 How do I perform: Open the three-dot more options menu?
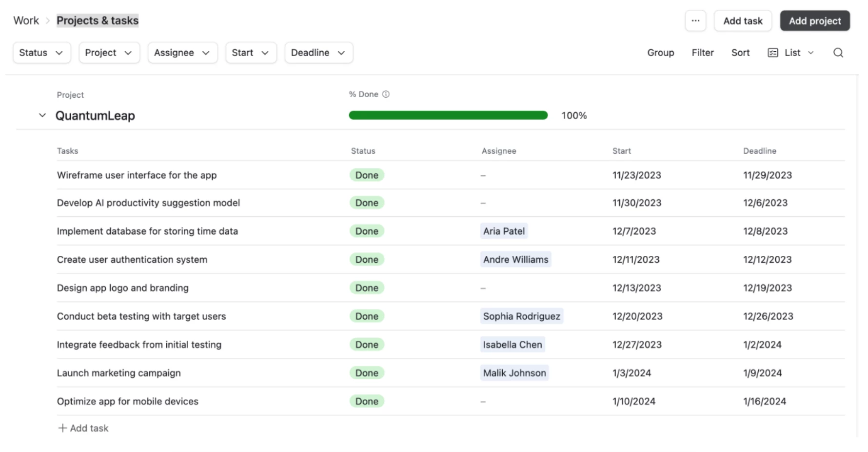695,21
